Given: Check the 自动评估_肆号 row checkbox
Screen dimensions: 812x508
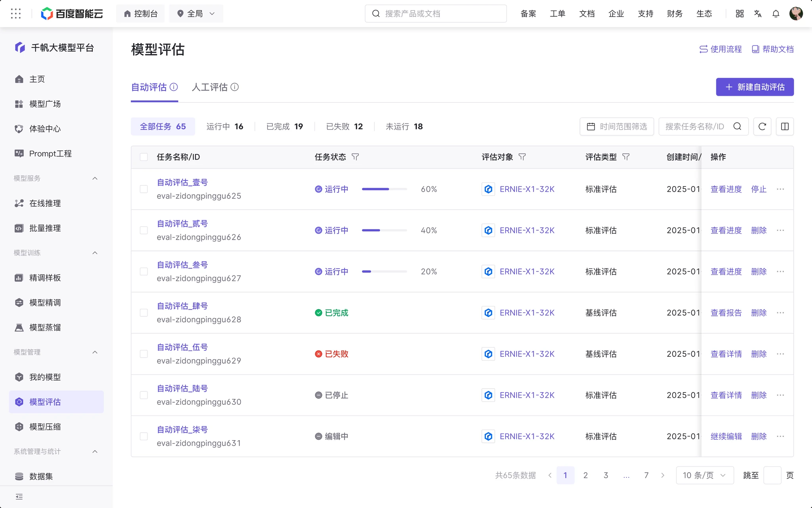Looking at the screenshot, I should click(144, 313).
